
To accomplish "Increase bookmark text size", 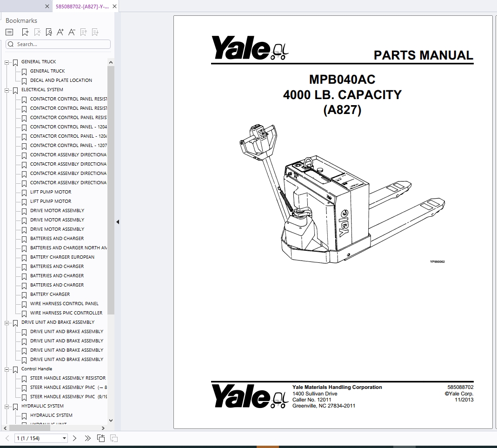I will (x=60, y=32).
